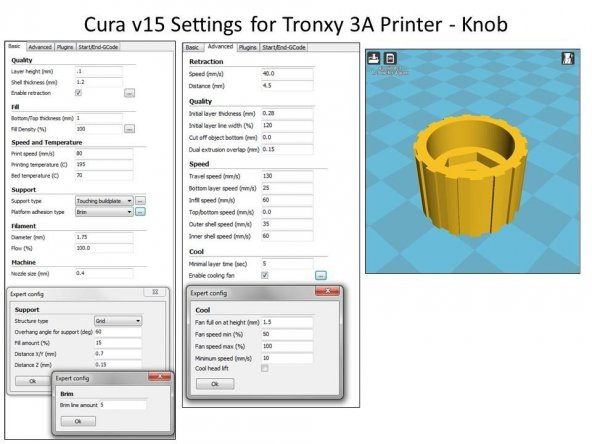Click the Nozzle size field
The height and width of the screenshot is (444, 592).
click(x=104, y=273)
